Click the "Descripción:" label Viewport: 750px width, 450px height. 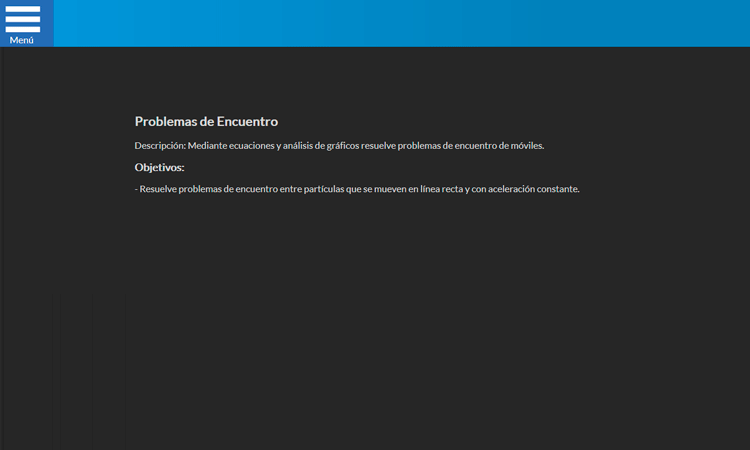click(x=160, y=146)
